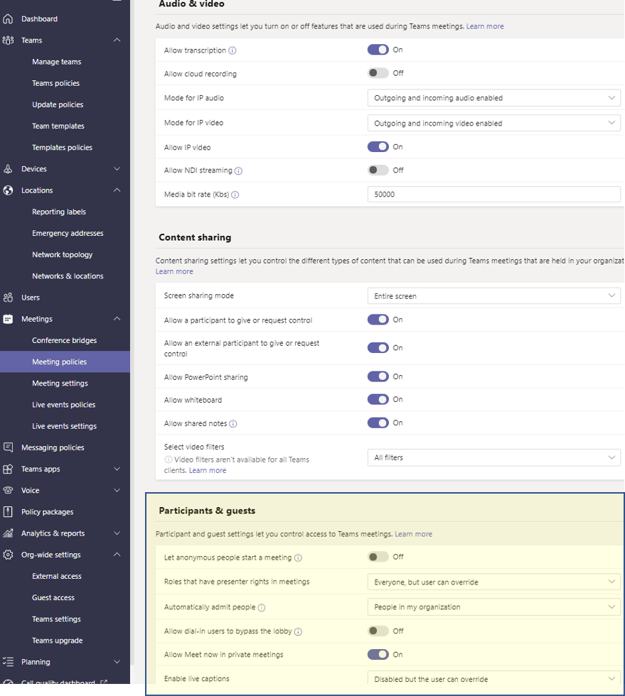The image size is (625, 696).
Task: Toggle Allow a participant to give or request control
Action: pos(378,320)
